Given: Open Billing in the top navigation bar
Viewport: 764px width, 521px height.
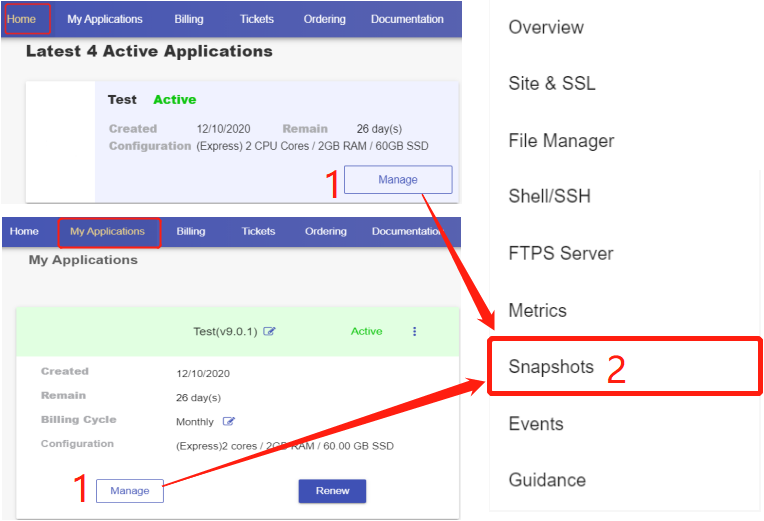Looking at the screenshot, I should tap(191, 19).
